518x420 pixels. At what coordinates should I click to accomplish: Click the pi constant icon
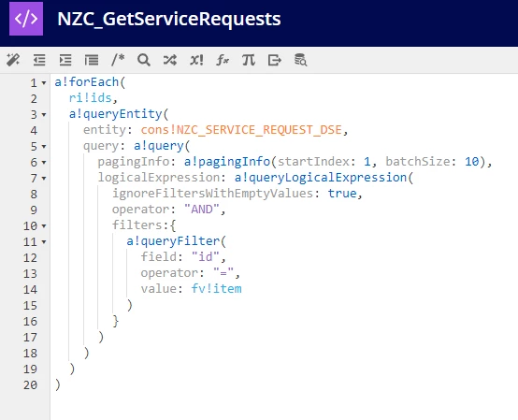click(249, 60)
